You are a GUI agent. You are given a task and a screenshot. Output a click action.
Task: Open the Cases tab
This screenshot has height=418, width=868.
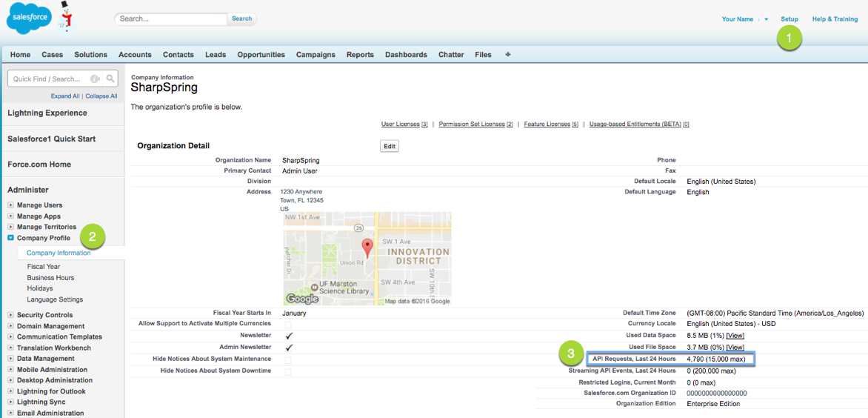[53, 54]
